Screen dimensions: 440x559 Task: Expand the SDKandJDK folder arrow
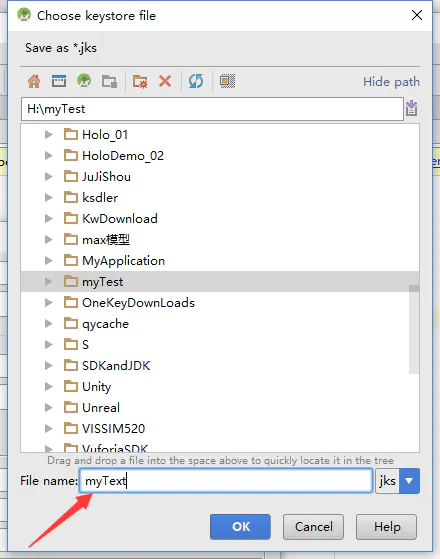click(x=48, y=365)
